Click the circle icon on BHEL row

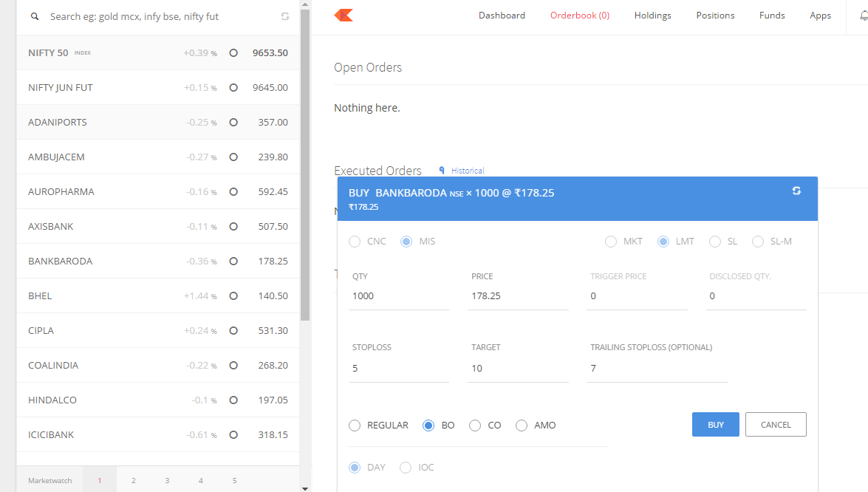tap(233, 296)
